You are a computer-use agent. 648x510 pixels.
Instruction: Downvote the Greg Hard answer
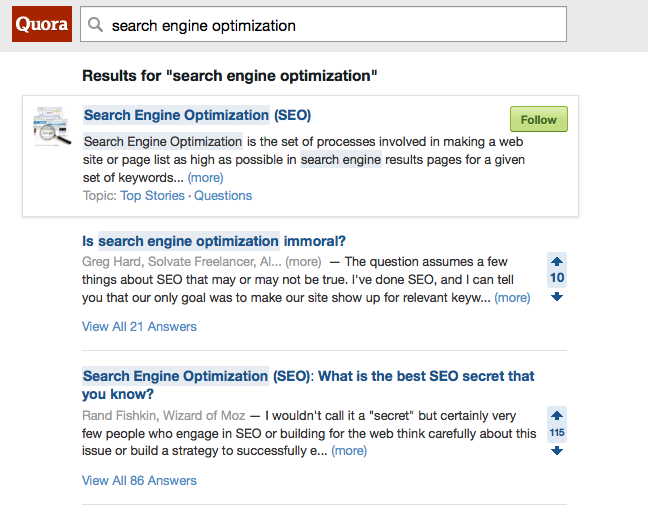(x=557, y=296)
